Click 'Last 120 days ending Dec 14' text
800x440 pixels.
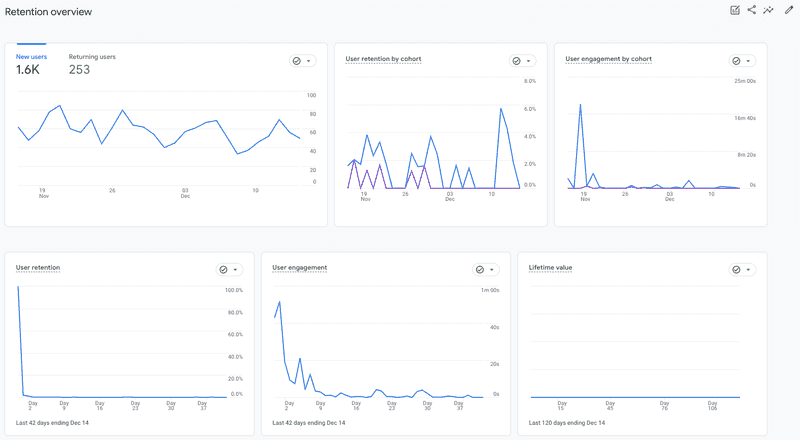coord(567,423)
